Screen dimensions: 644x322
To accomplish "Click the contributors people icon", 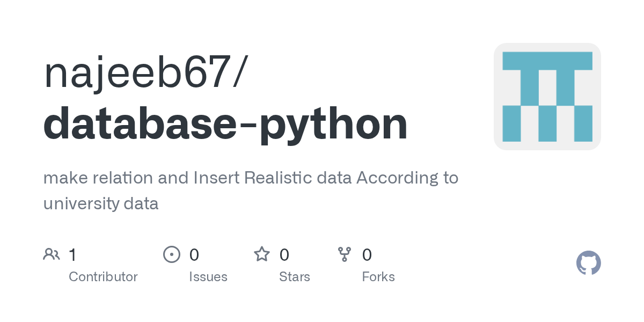I will click(52, 254).
